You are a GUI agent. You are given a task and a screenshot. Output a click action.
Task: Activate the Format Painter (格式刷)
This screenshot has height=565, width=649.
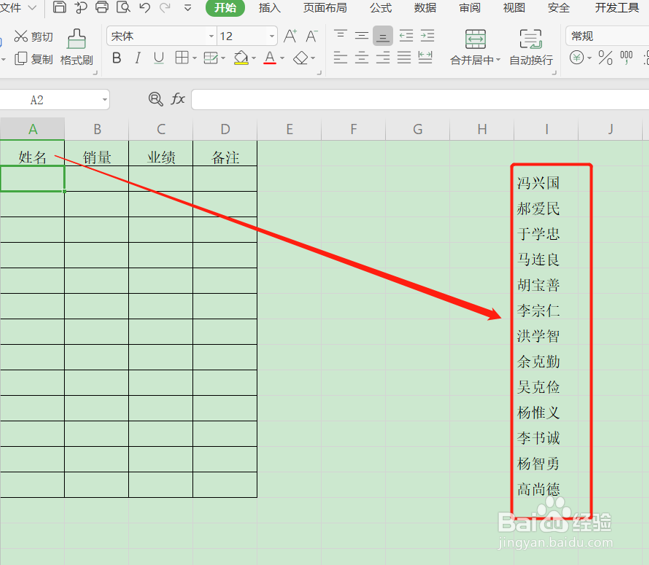(77, 47)
